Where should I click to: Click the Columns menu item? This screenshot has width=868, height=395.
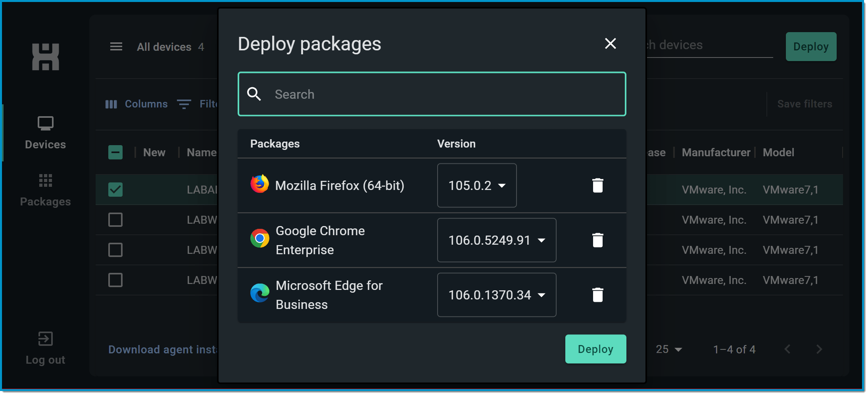(136, 104)
